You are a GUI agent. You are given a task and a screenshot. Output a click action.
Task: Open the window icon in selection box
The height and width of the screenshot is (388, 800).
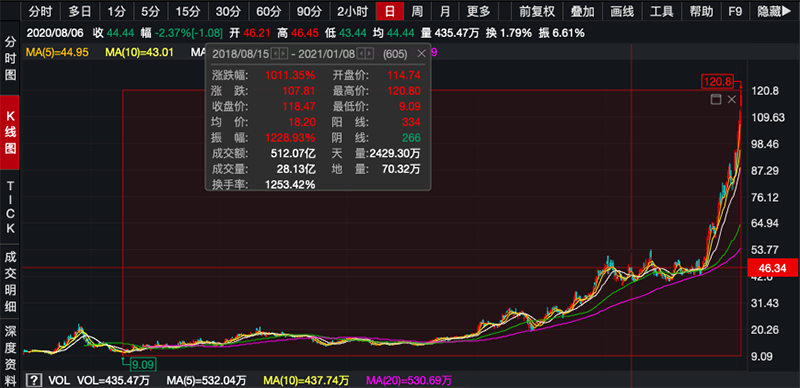click(716, 100)
